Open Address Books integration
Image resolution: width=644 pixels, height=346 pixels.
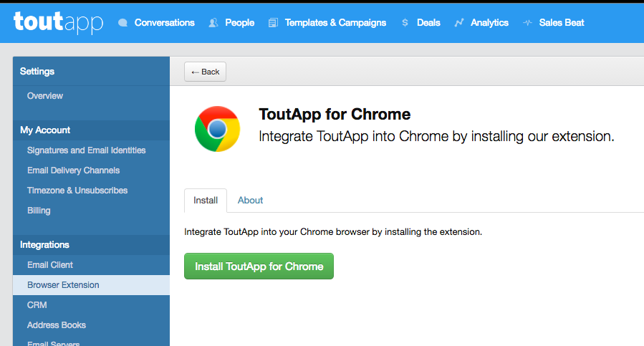[56, 325]
